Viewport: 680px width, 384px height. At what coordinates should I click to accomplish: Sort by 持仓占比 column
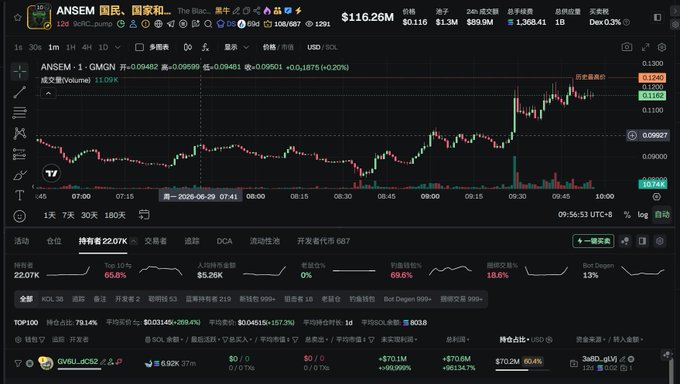[x=514, y=339]
